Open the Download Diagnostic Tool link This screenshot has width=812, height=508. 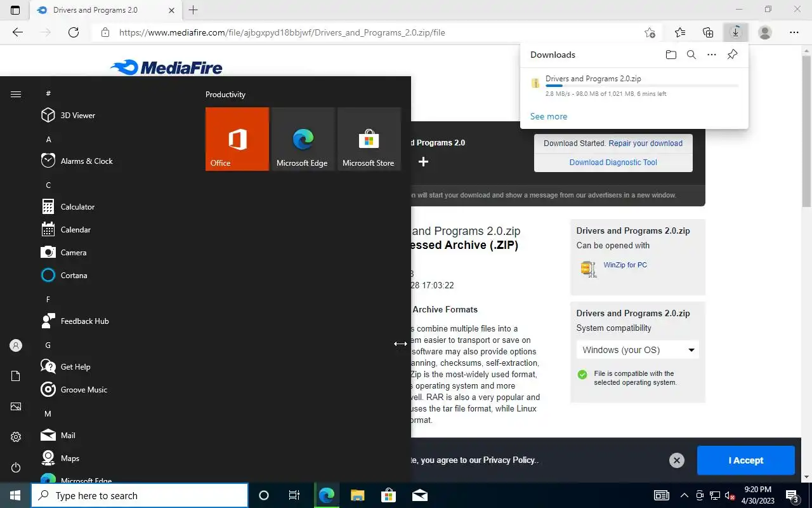click(x=613, y=163)
